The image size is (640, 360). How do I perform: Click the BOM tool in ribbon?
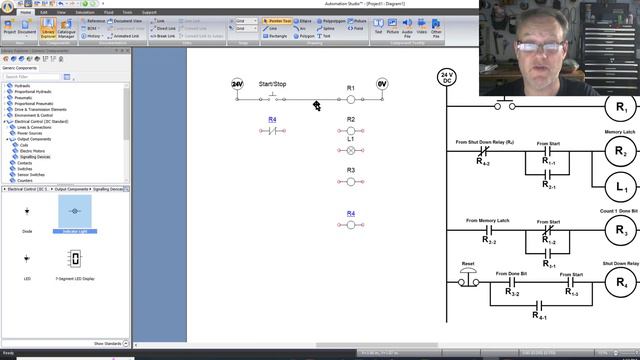pos(89,28)
